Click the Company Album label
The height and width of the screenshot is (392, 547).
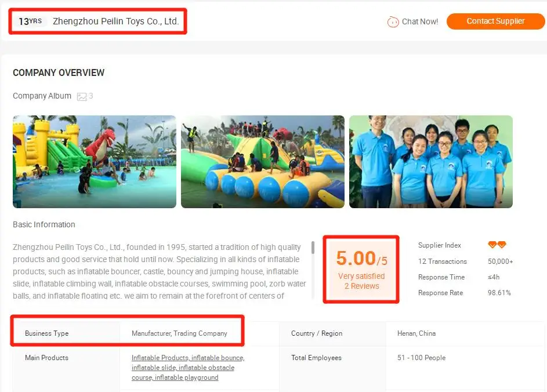pyautogui.click(x=42, y=96)
